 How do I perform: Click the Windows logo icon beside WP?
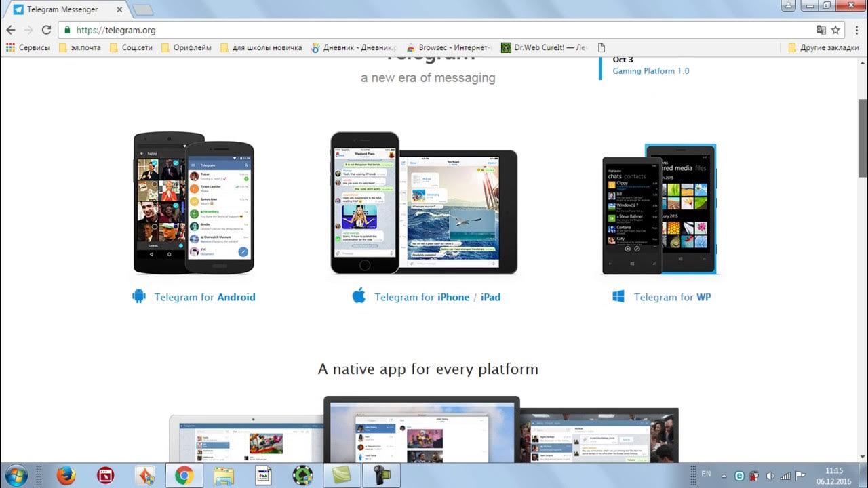click(x=618, y=296)
